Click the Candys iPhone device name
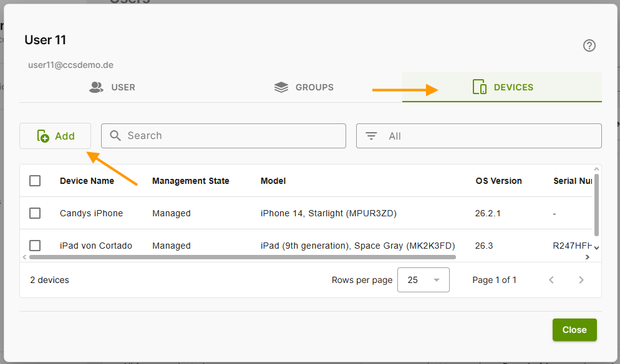 click(x=91, y=213)
